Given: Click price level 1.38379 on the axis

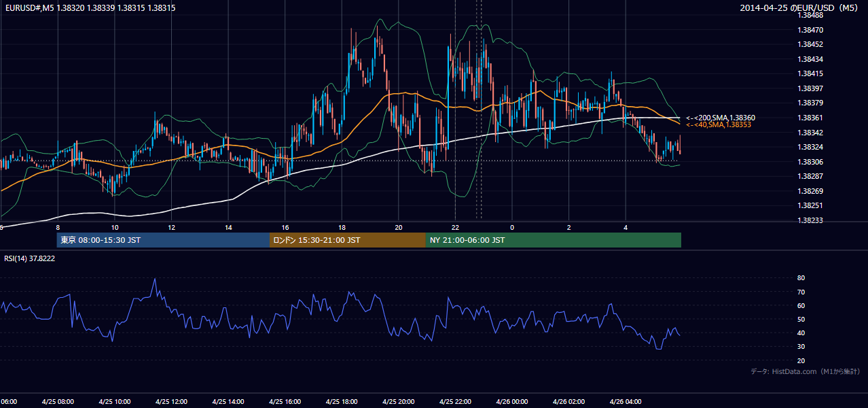Looking at the screenshot, I should (811, 103).
